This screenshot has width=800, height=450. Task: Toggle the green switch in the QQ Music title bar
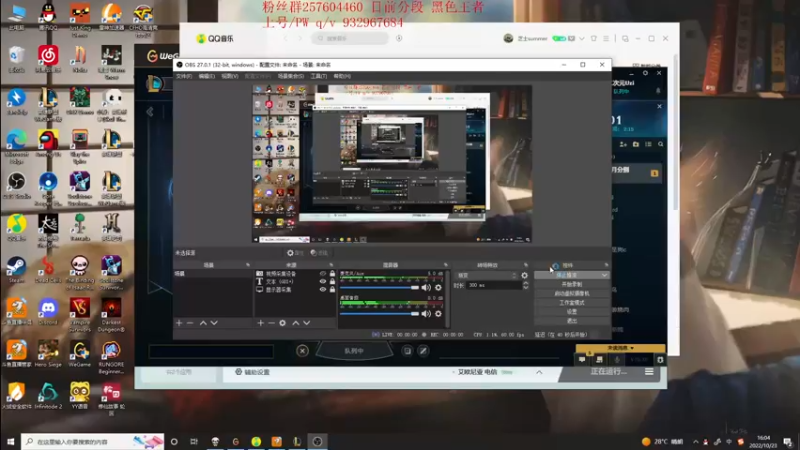559,38
